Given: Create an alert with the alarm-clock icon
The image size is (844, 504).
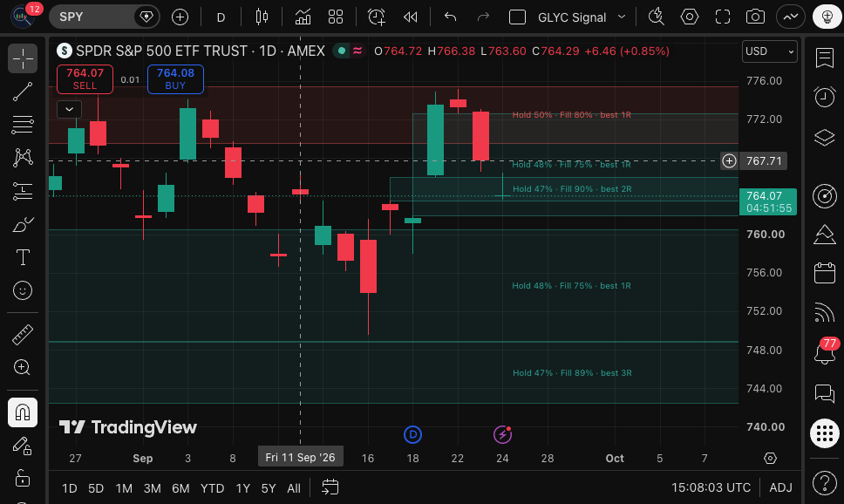Looking at the screenshot, I should 377,17.
